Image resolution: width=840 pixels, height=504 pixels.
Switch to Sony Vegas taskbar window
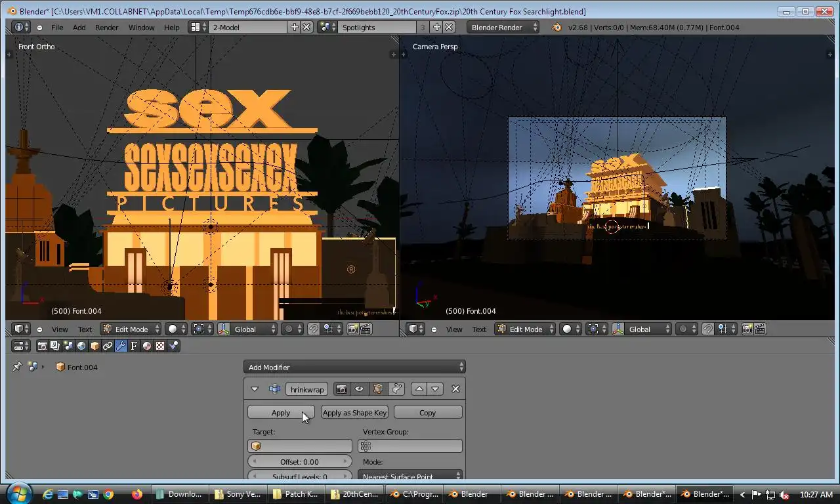pos(238,493)
